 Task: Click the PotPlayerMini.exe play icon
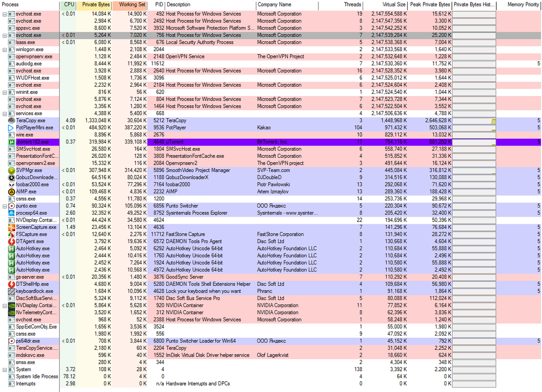click(x=11, y=128)
